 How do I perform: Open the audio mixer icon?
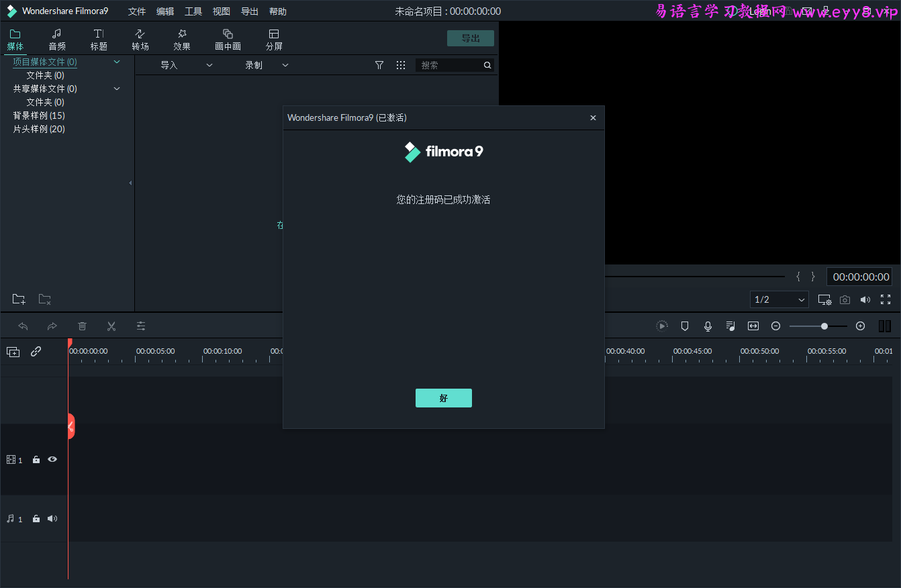coord(730,326)
